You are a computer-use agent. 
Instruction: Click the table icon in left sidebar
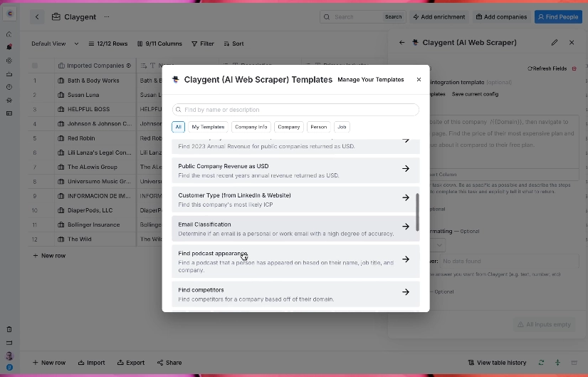click(9, 113)
